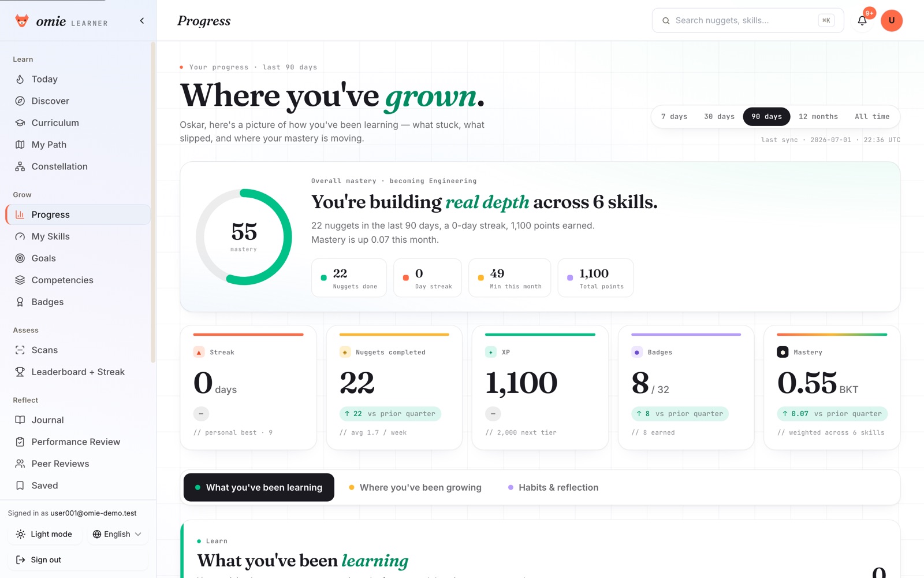Click the 8 vs prior quarter badge
Image resolution: width=924 pixels, height=578 pixels.
click(680, 414)
